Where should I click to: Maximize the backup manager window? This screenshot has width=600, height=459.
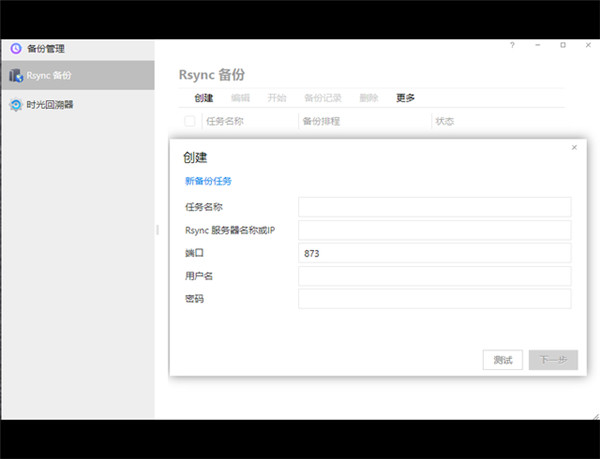562,46
